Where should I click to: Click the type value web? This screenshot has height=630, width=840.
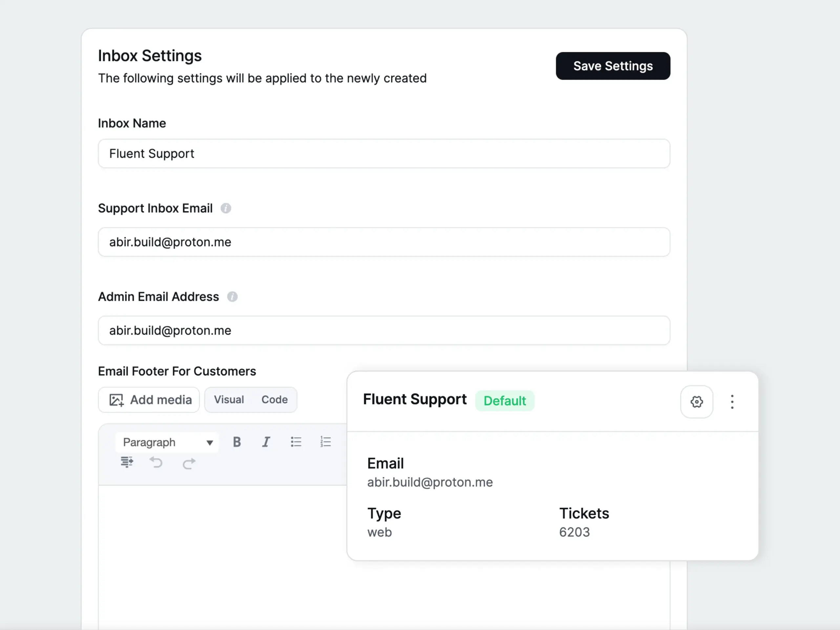coord(379,533)
